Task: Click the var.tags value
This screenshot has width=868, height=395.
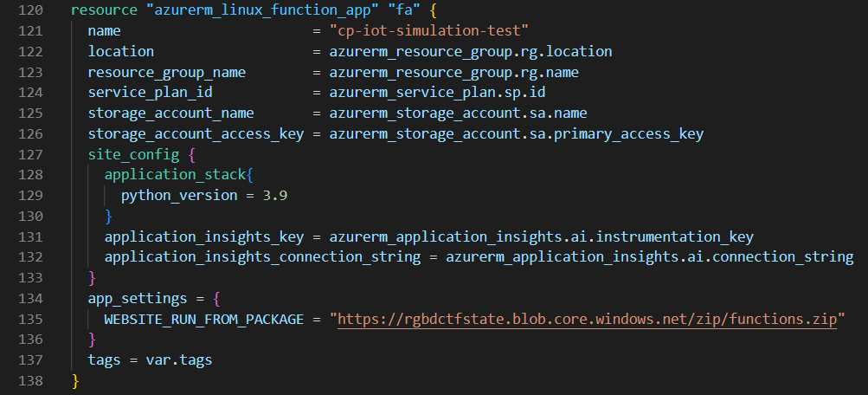Action: tap(179, 360)
